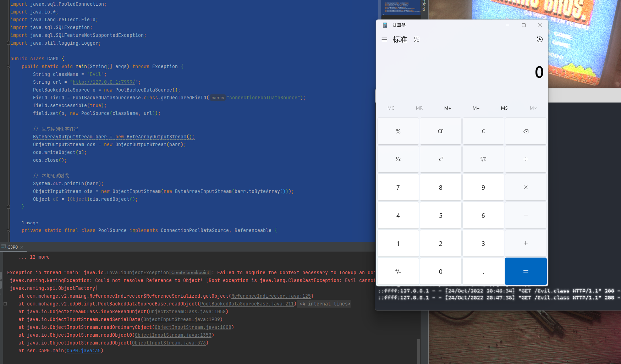
Task: Click digit 2 on calculator
Action: click(x=441, y=243)
